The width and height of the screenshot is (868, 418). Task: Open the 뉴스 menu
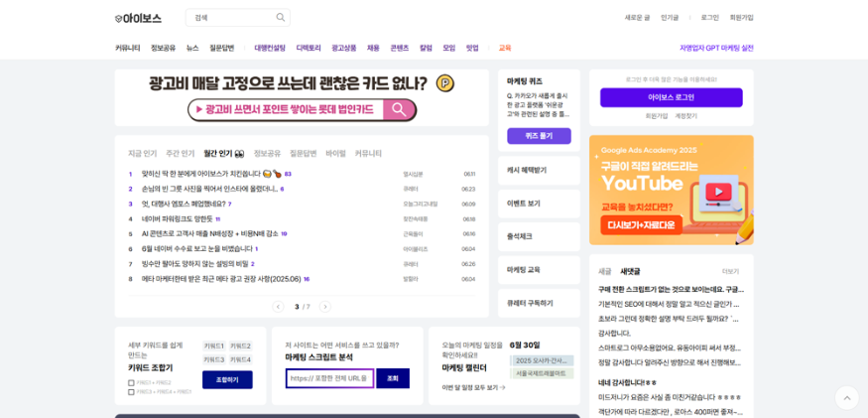(192, 48)
